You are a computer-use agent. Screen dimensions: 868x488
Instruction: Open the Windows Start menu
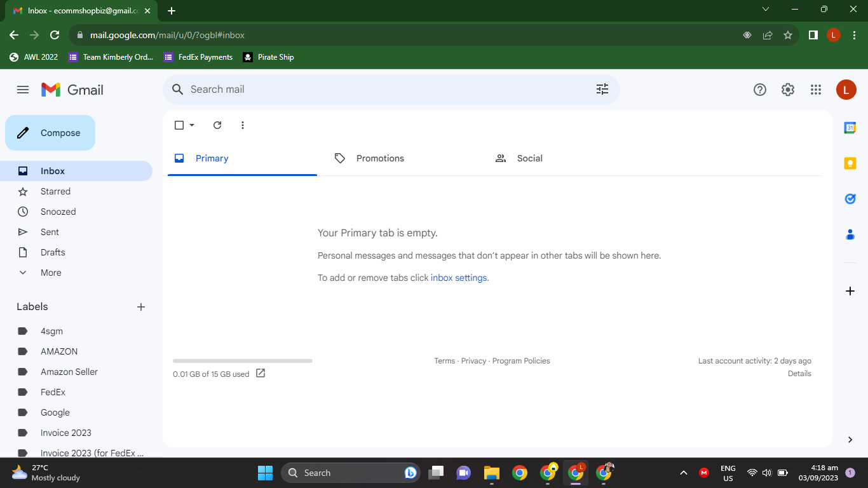(265, 473)
